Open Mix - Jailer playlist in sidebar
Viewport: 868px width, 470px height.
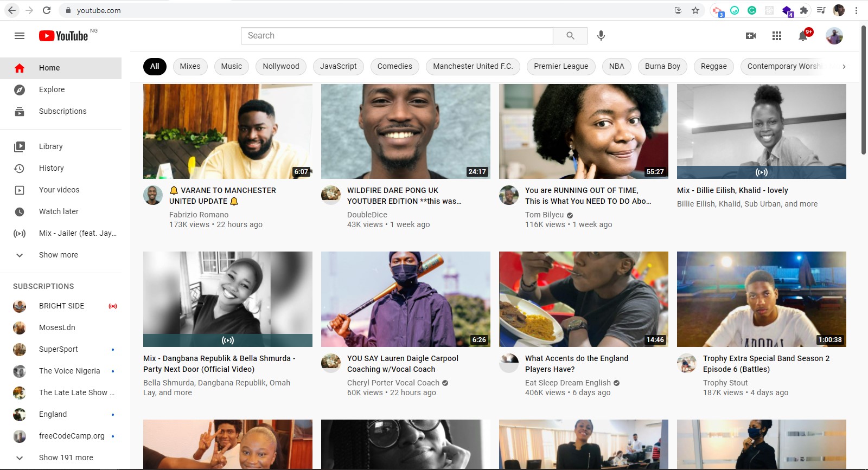(x=61, y=233)
